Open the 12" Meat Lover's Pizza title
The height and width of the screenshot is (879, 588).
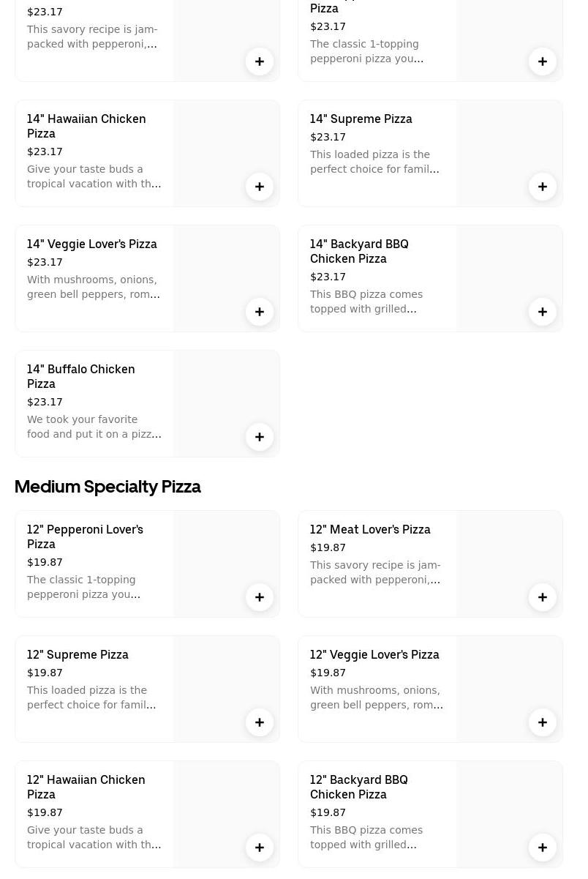370,529
